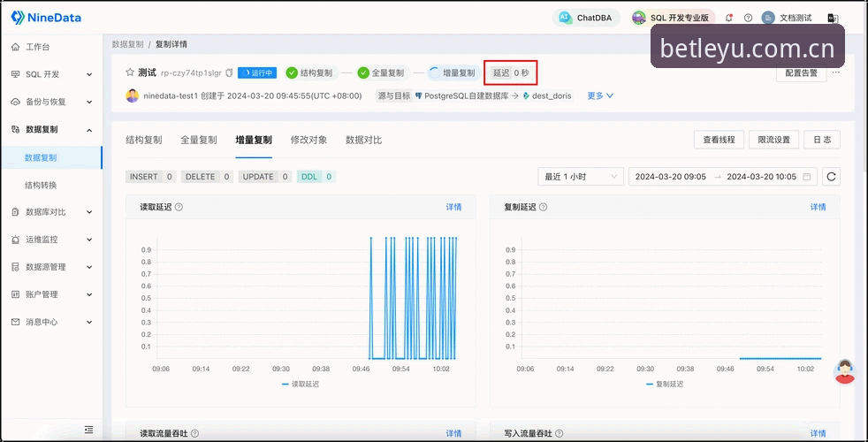Click the 配置告警 button
The height and width of the screenshot is (442, 868).
(x=801, y=72)
